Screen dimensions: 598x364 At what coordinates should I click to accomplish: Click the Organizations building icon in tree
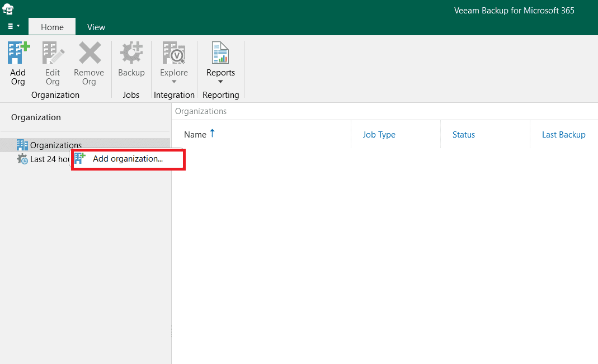(x=22, y=145)
